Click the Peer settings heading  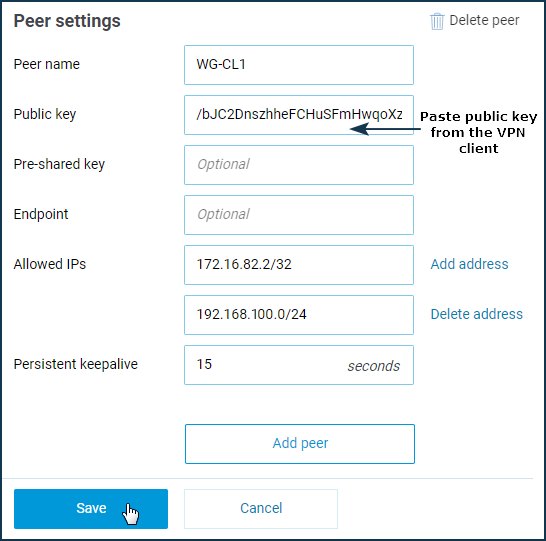[x=67, y=21]
